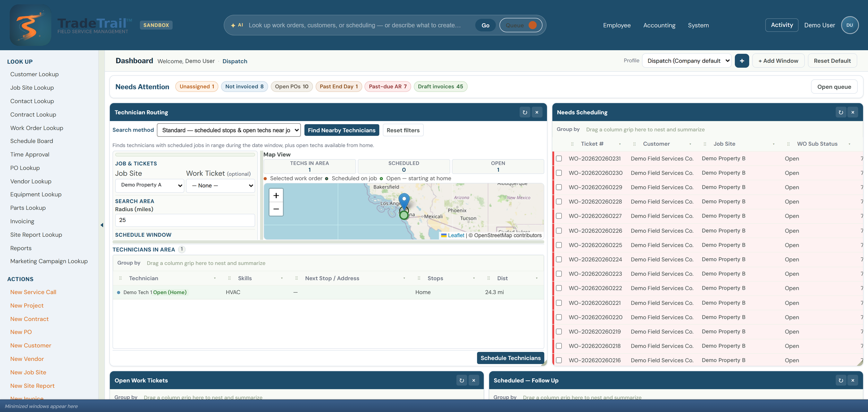Screen dimensions: 868x412
Task: Check the box for WO-202620260223
Action: coord(559,274)
